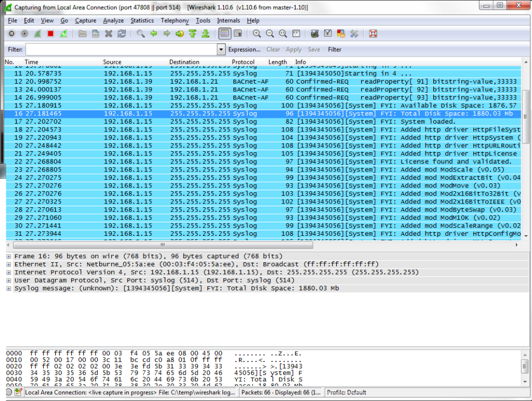Expand Internet Protocol Version 4 node
Image resolution: width=532 pixels, height=401 pixels.
[x=9, y=272]
